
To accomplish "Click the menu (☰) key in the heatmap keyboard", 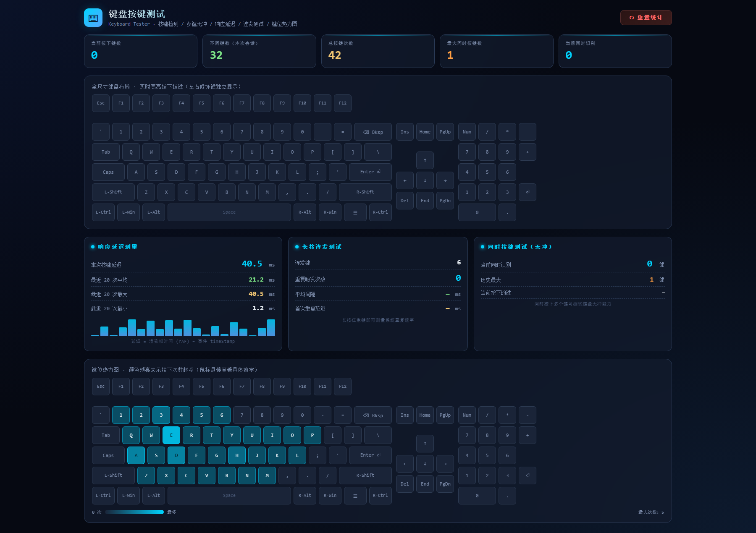I will tap(355, 496).
